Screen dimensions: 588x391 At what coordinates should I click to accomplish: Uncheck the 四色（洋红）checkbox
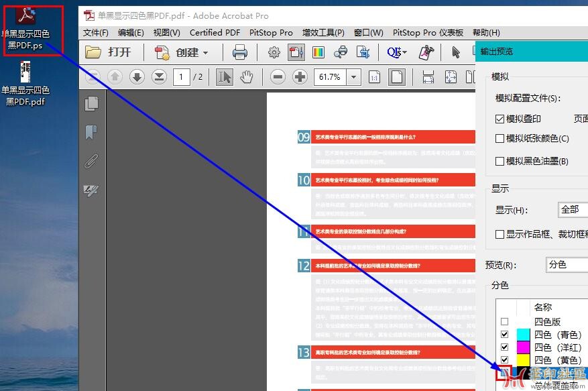(504, 347)
